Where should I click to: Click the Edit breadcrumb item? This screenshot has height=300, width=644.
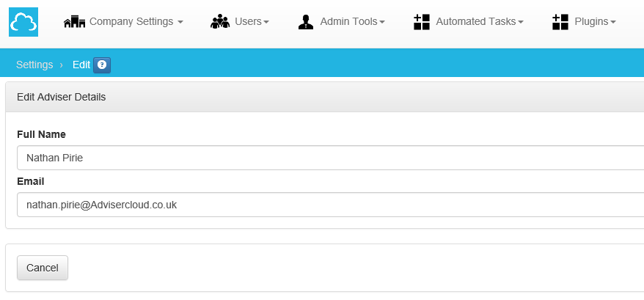(81, 65)
